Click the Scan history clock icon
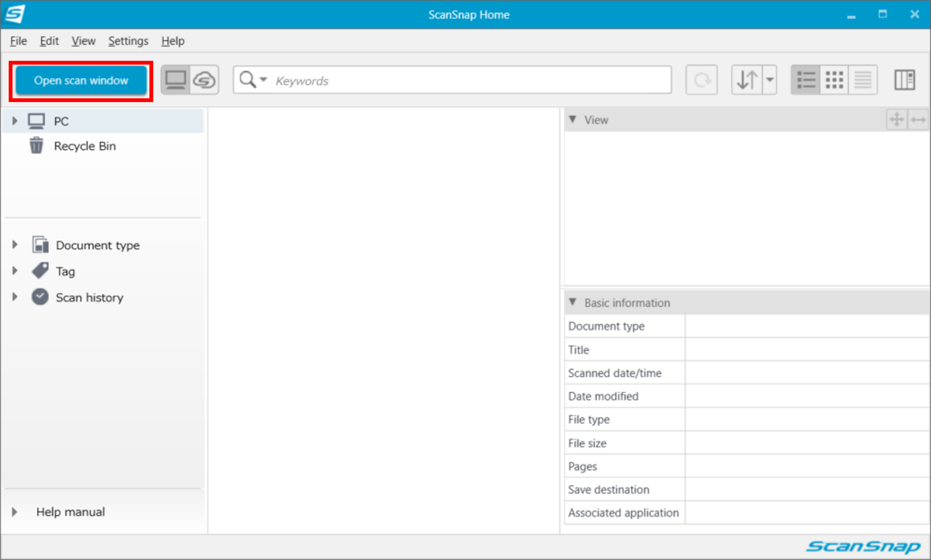 coord(40,297)
